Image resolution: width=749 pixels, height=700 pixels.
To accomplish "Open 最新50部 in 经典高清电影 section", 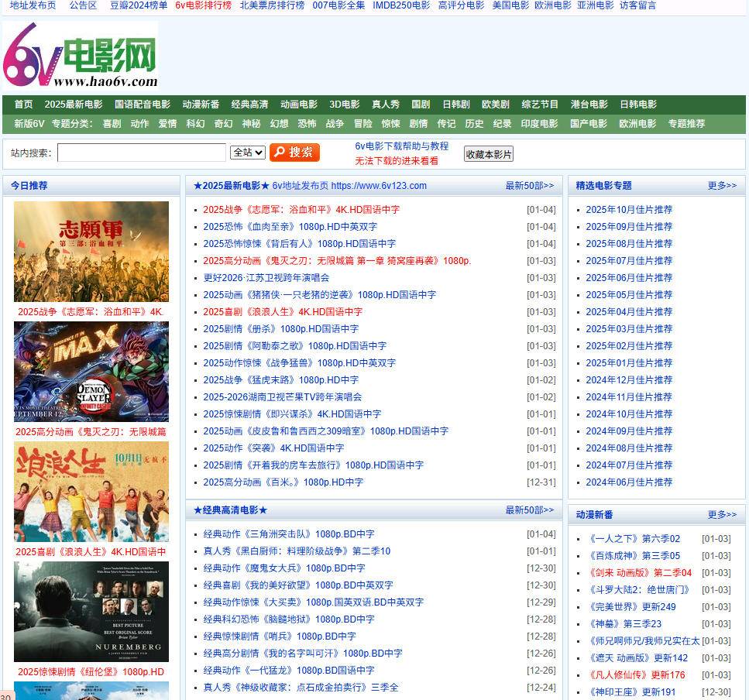I will click(x=529, y=510).
